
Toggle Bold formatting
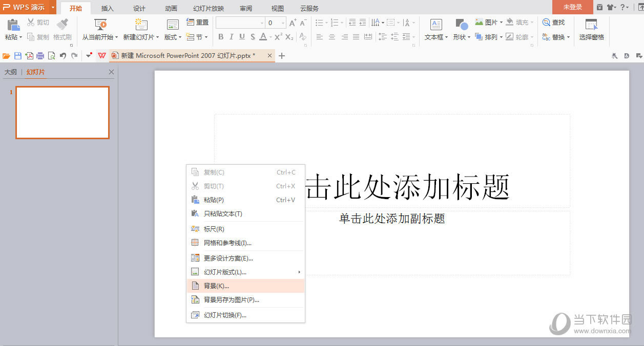click(221, 37)
